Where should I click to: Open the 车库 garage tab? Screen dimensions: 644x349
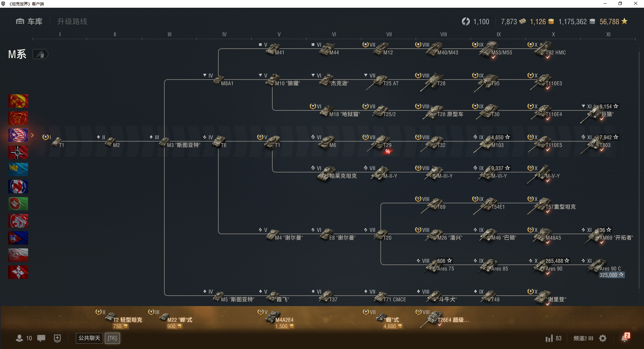pyautogui.click(x=29, y=21)
